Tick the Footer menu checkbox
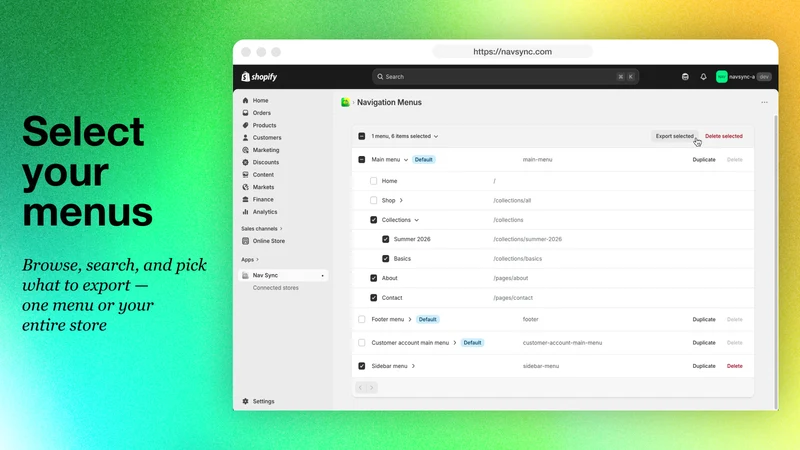Viewport: 800px width, 450px height. (x=362, y=319)
